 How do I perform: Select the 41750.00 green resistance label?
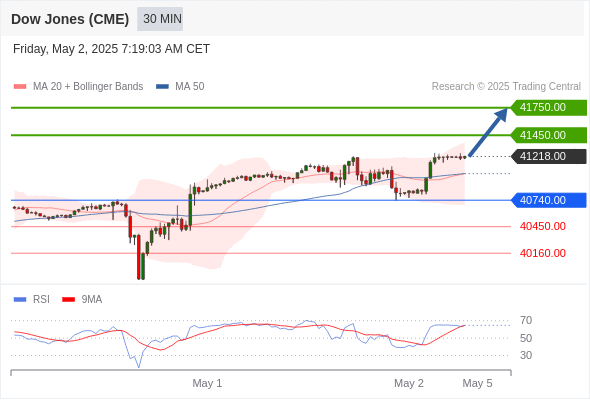click(549, 108)
